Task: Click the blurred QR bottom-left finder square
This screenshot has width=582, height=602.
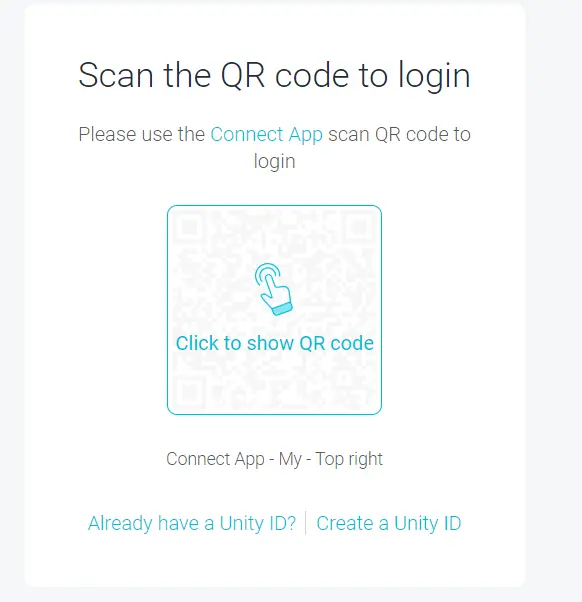Action: pos(189,393)
